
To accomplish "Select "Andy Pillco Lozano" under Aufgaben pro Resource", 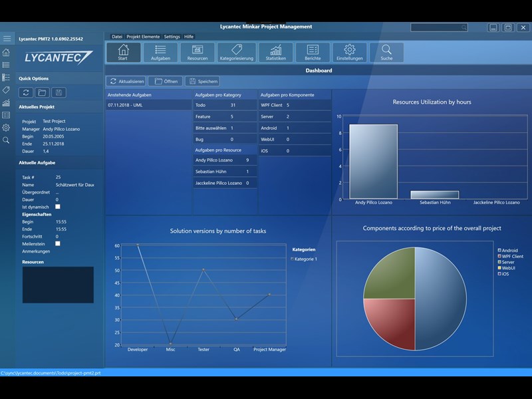I will [x=225, y=160].
